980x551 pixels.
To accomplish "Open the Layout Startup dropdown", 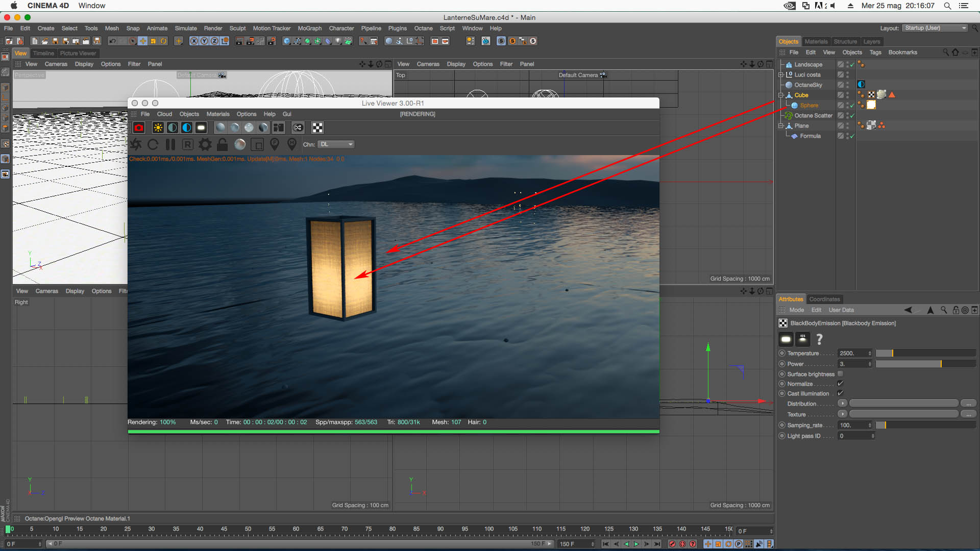I will 935,28.
